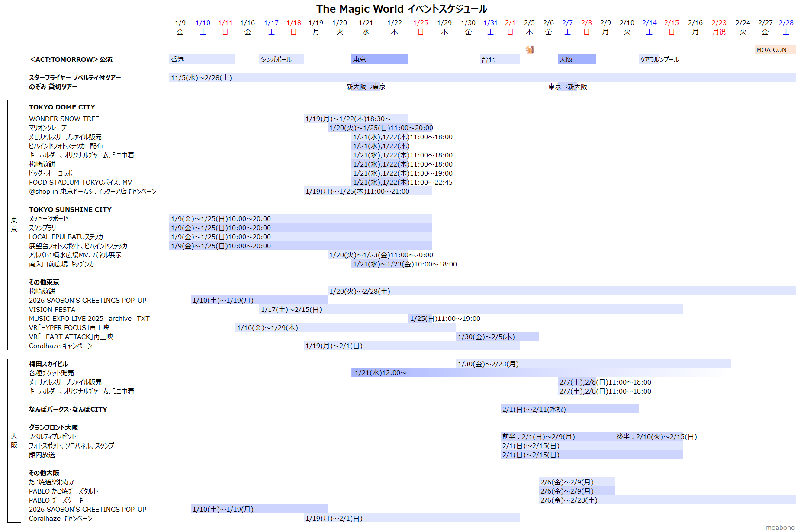This screenshot has width=804, height=532.
Task: Click the TOKYO SUNSHINE CITY section heading
Action: pyautogui.click(x=70, y=209)
